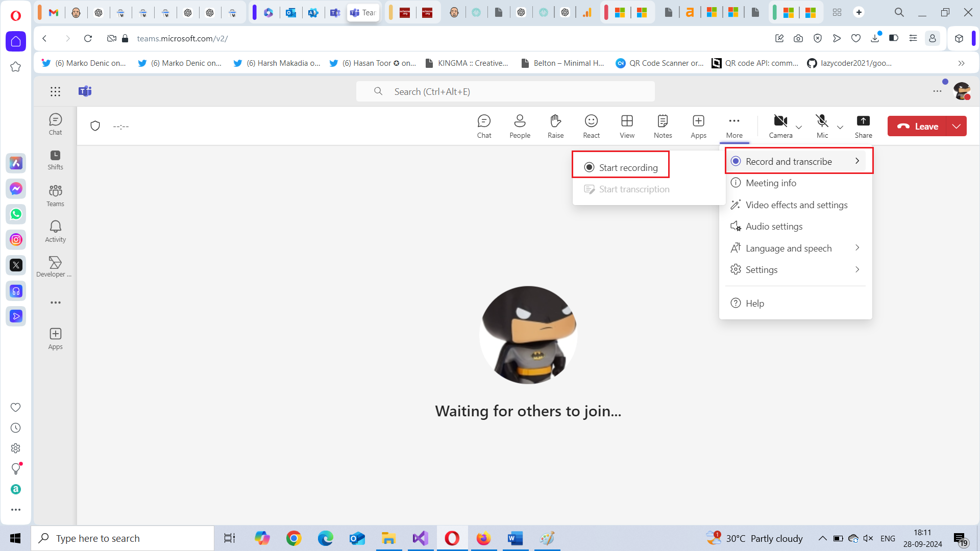Expand the Language and speech submenu
The image size is (980, 551).
(796, 248)
